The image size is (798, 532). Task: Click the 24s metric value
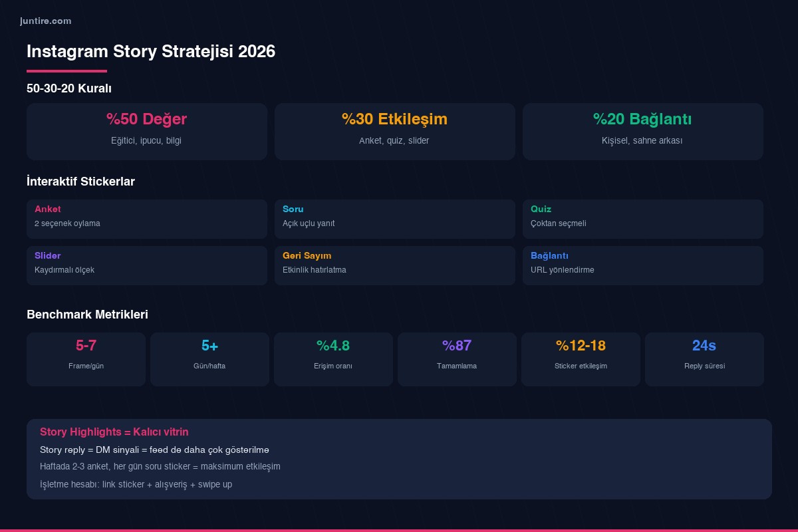click(704, 346)
